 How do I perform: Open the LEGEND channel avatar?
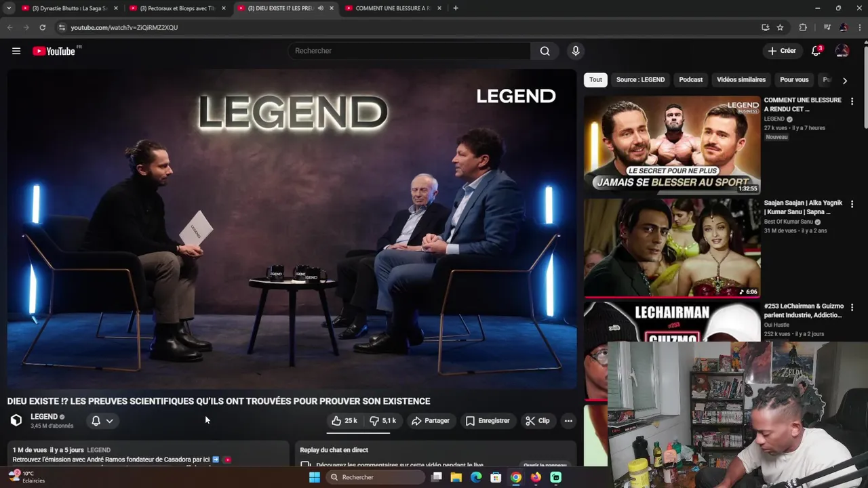coord(16,421)
